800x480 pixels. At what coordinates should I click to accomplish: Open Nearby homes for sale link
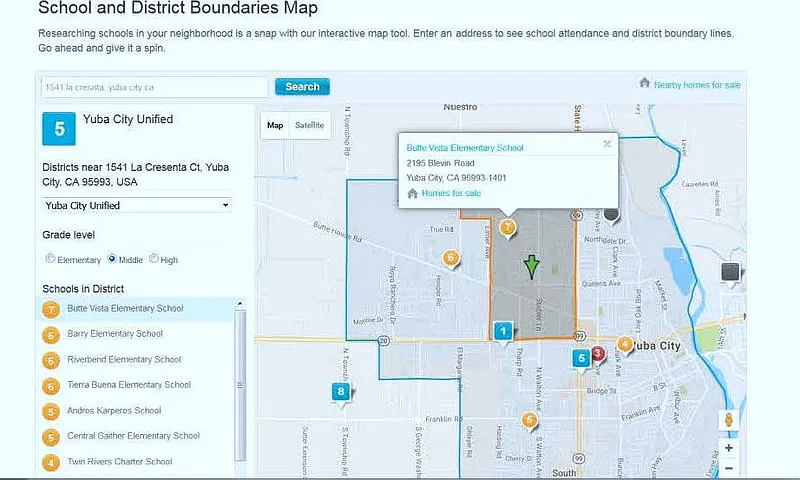point(697,85)
